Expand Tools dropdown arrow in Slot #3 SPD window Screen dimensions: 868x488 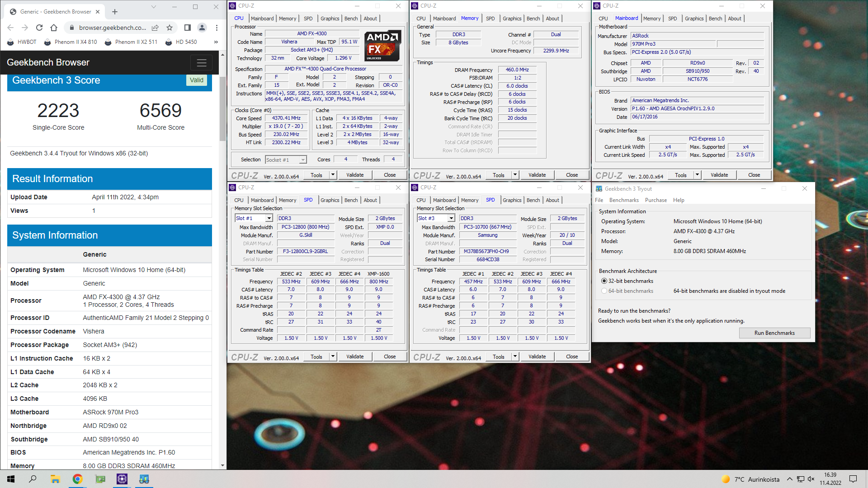[515, 357]
